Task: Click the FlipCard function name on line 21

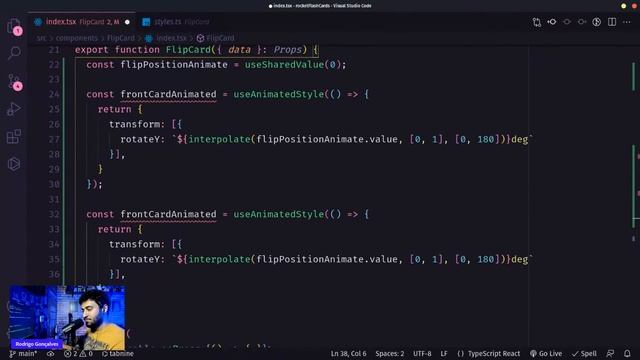Action: tap(188, 50)
